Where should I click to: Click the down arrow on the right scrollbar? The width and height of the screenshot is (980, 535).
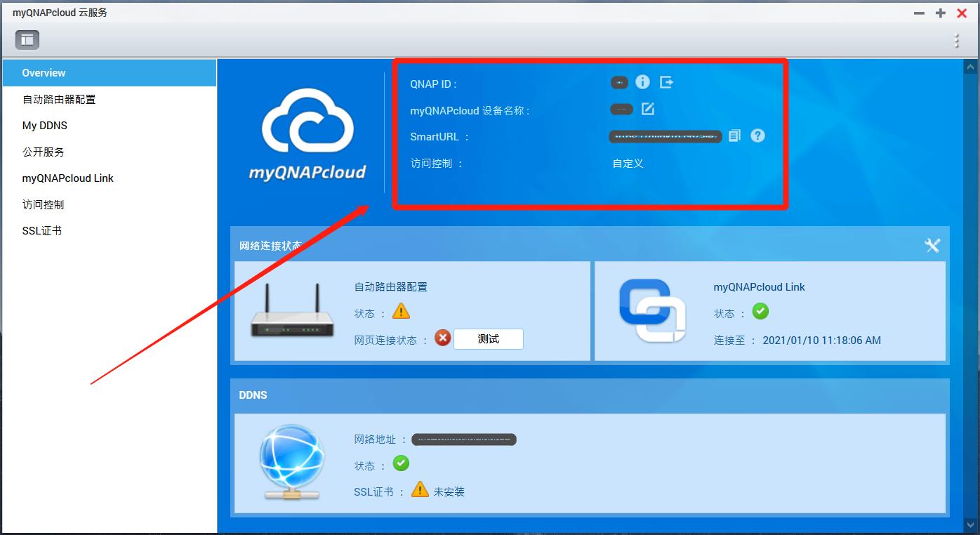point(971,524)
